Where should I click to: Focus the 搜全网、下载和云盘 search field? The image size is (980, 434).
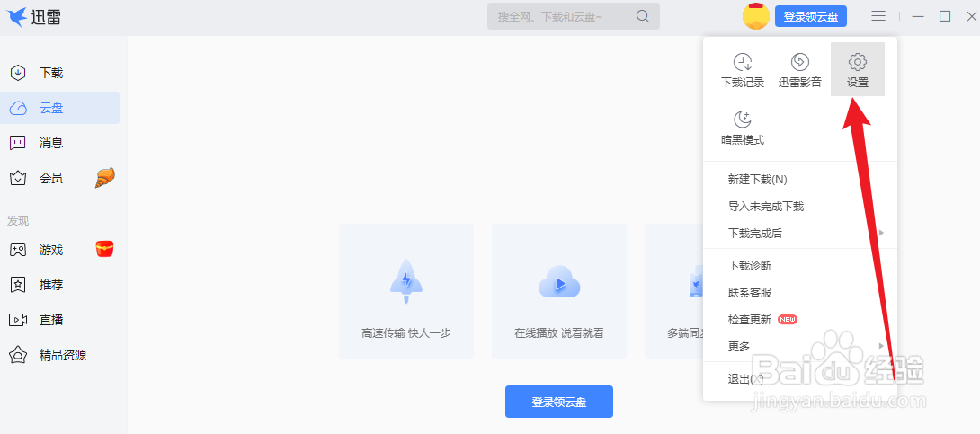[573, 16]
